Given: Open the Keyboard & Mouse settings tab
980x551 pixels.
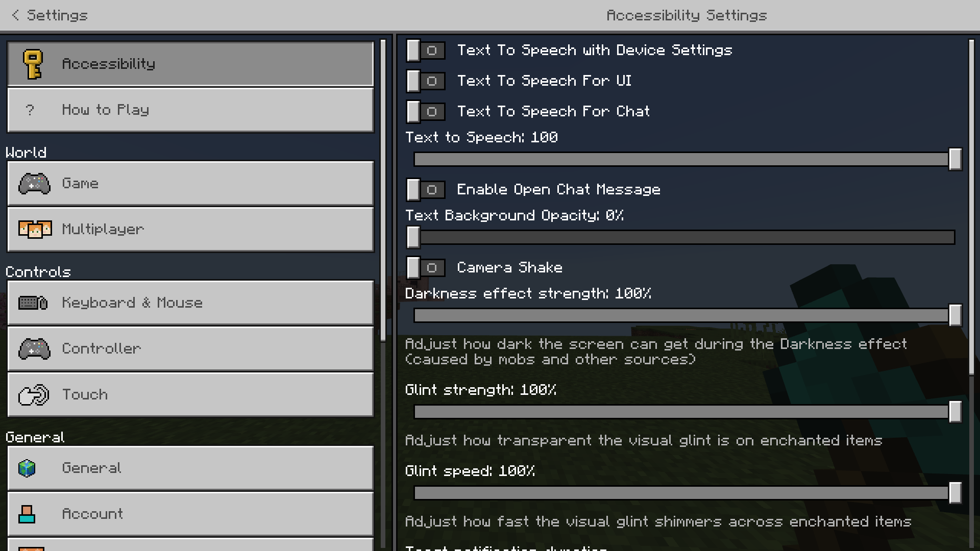Looking at the screenshot, I should [x=190, y=303].
